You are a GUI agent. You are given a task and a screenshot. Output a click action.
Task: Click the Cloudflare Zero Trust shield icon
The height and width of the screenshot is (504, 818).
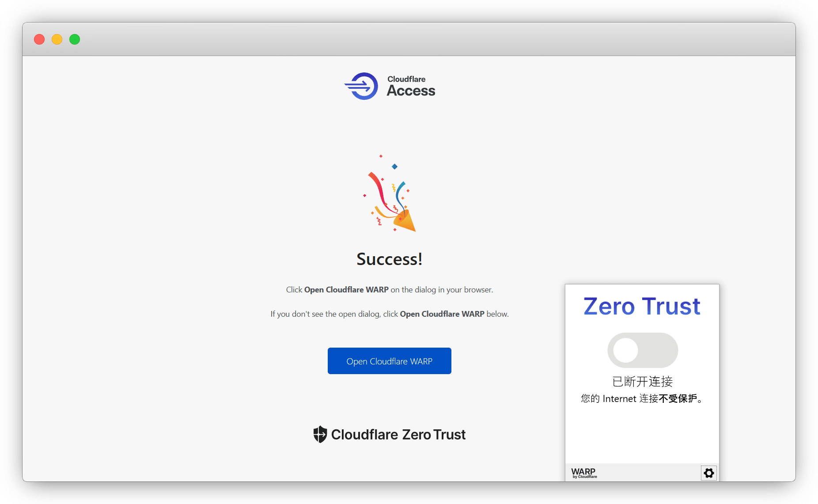point(320,434)
